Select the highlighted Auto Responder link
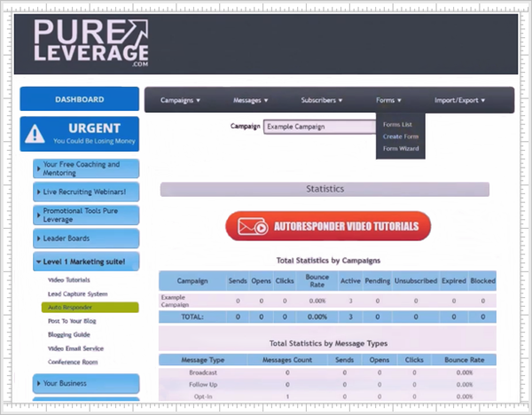This screenshot has width=532, height=415. pos(90,307)
